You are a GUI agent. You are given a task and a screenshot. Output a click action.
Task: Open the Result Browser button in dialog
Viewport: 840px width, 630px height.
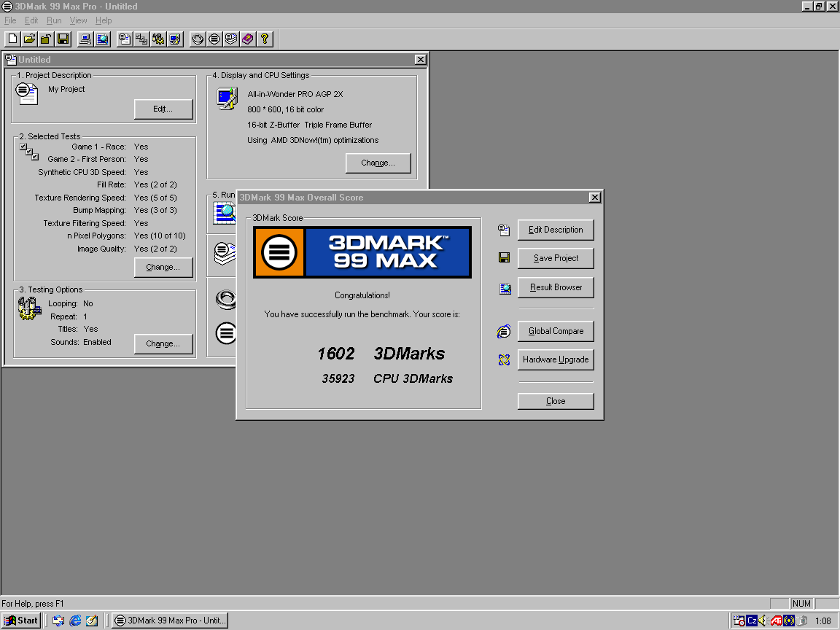point(556,287)
